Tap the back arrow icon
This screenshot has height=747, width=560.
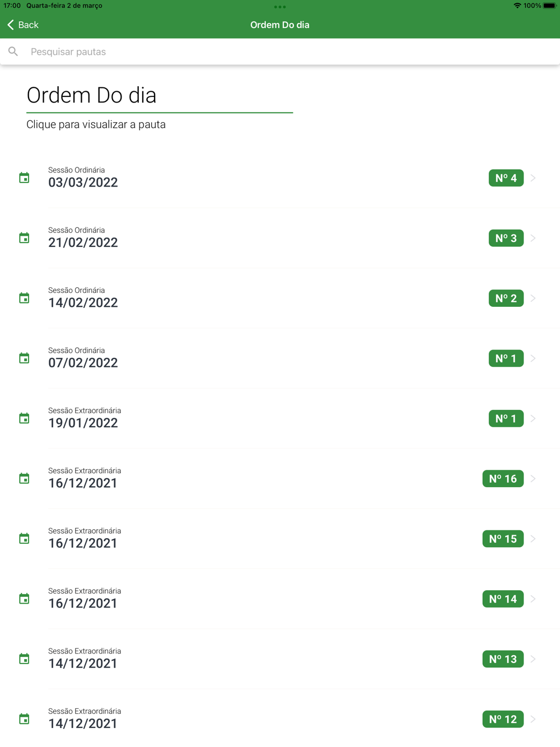tap(11, 25)
